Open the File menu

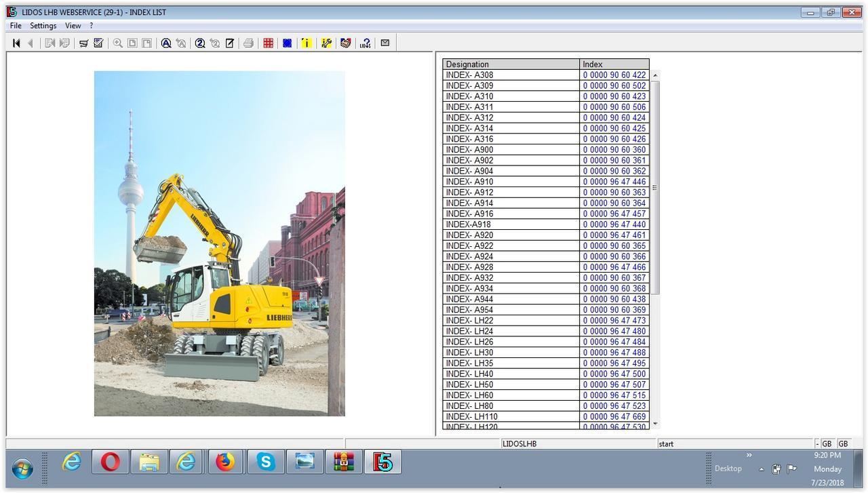(16, 26)
